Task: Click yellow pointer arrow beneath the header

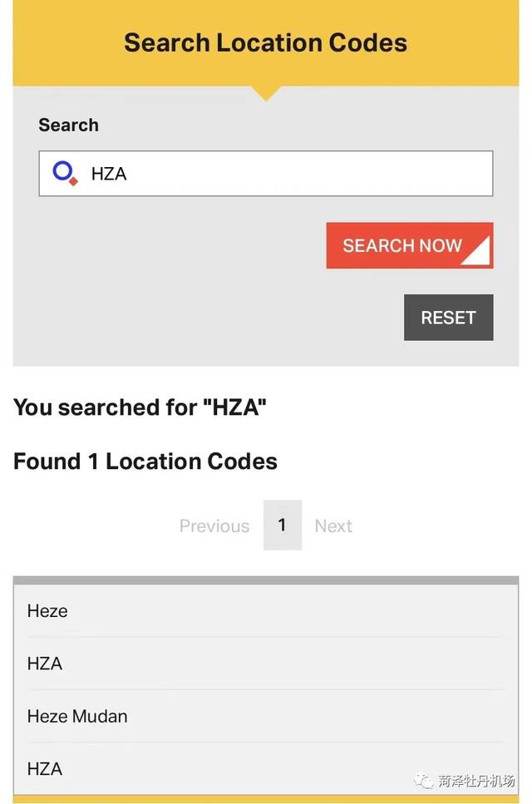Action: (266, 93)
